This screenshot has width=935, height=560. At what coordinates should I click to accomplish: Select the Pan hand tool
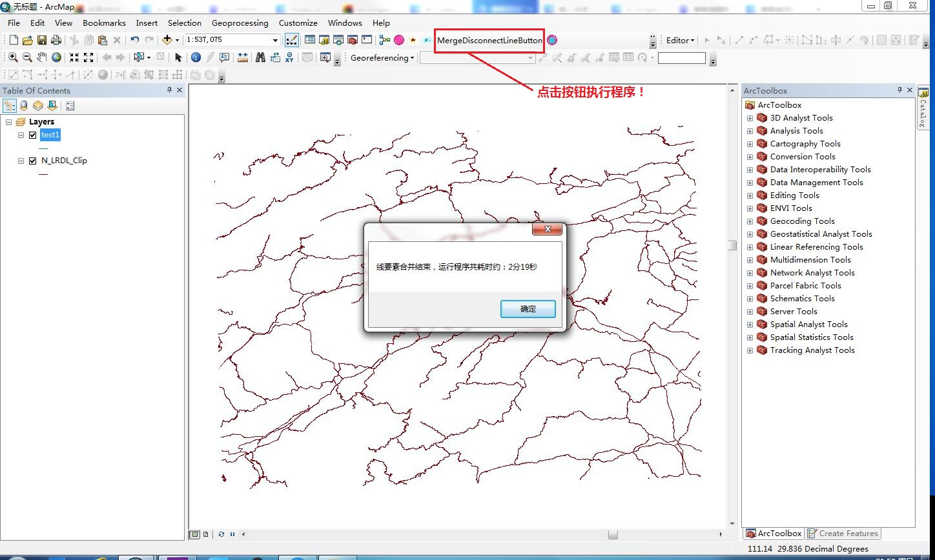pos(42,57)
